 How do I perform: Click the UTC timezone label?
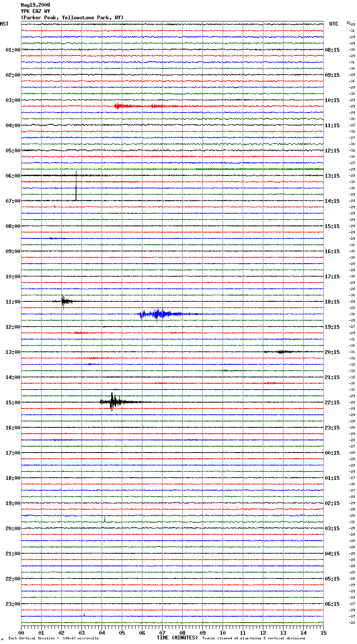334,24
